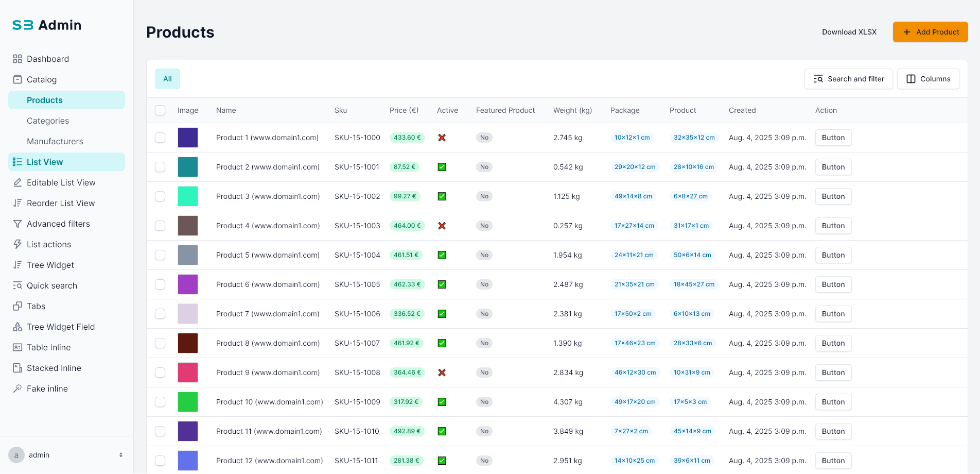Click the Catalog box icon
Viewport: 980px width, 474px height.
[17, 79]
